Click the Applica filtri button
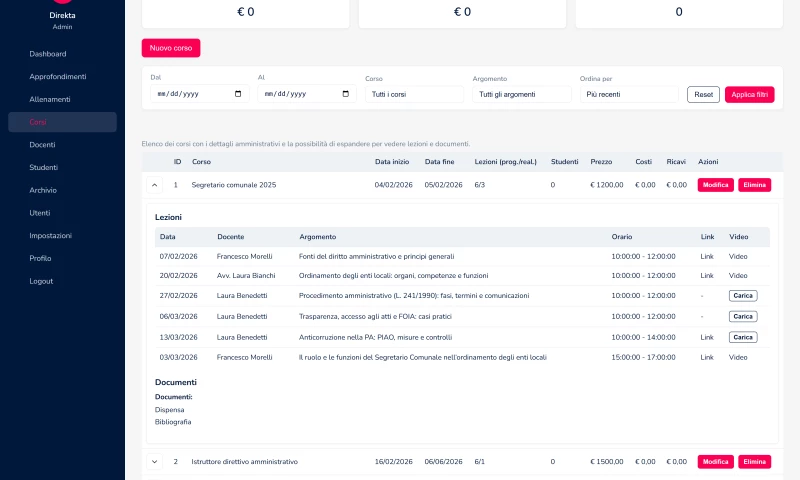800x480 pixels. [749, 94]
